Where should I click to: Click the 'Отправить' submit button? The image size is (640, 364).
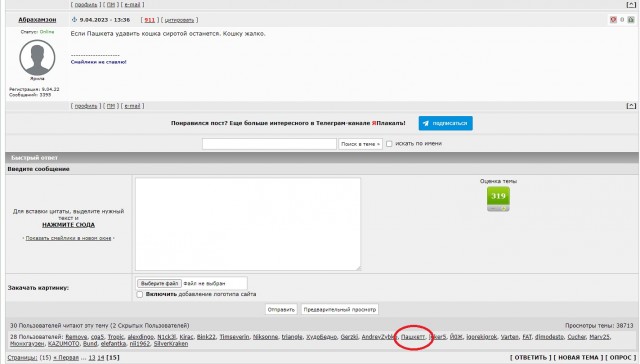click(x=281, y=309)
